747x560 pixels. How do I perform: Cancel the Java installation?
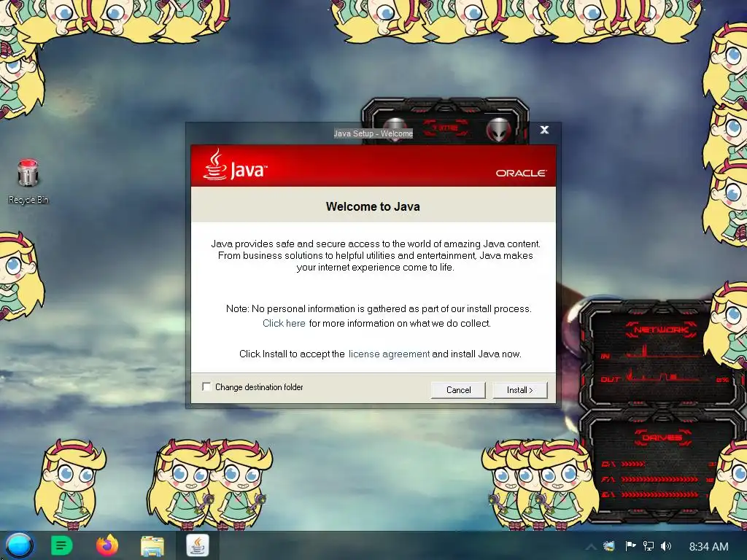(458, 390)
